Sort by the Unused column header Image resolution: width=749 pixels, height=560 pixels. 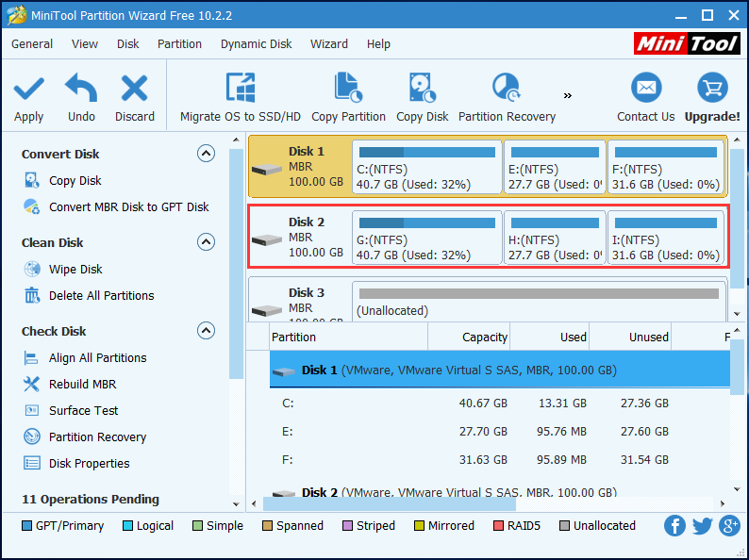[629, 338]
